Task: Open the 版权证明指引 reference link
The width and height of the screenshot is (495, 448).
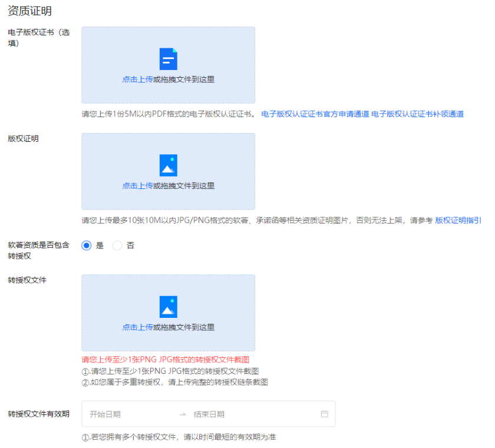Action: point(458,221)
